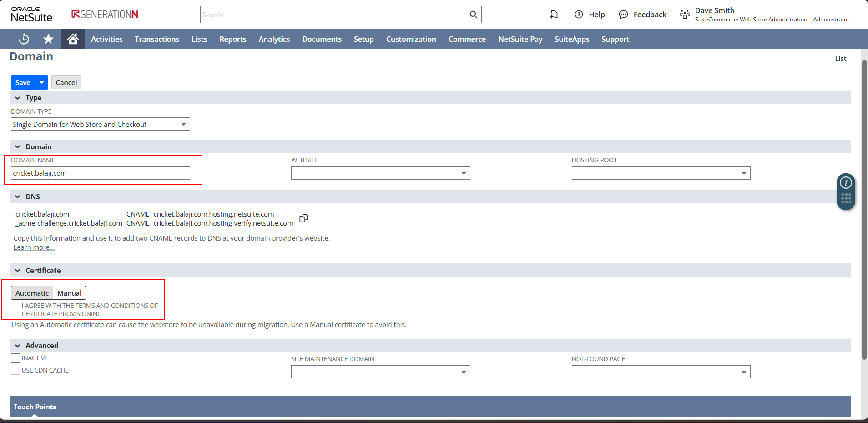Check the Inactive checkbox

coord(15,358)
